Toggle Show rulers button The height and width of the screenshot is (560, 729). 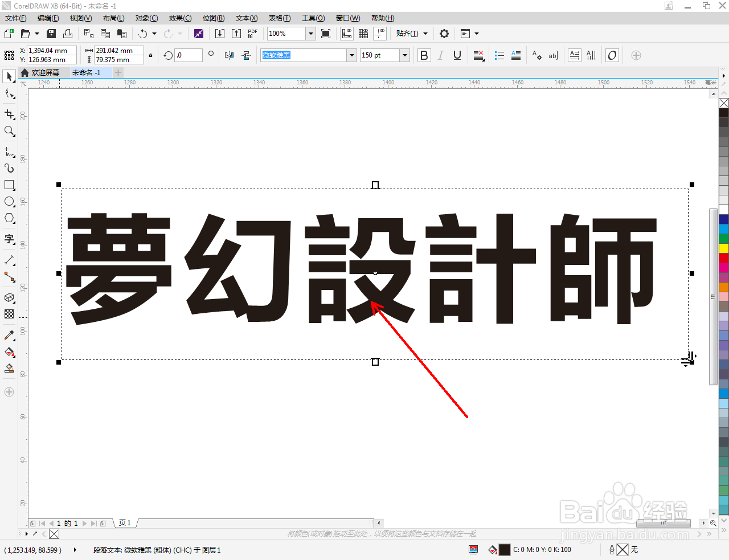pos(347,34)
